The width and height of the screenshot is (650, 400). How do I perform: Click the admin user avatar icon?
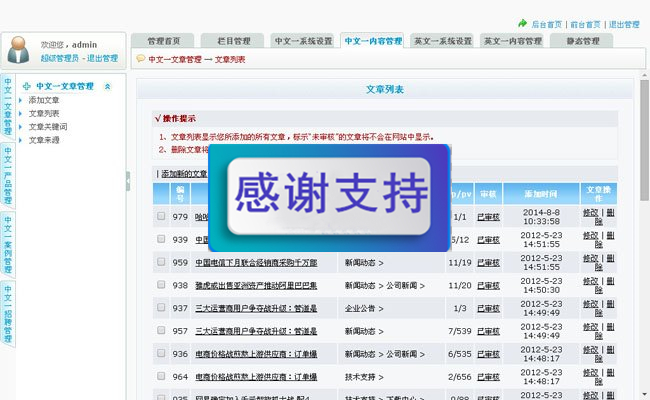[x=18, y=50]
